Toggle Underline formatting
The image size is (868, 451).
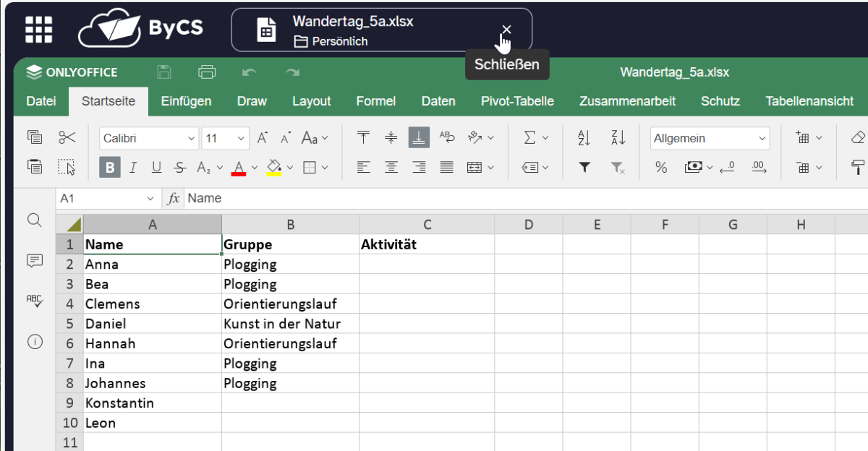point(156,168)
